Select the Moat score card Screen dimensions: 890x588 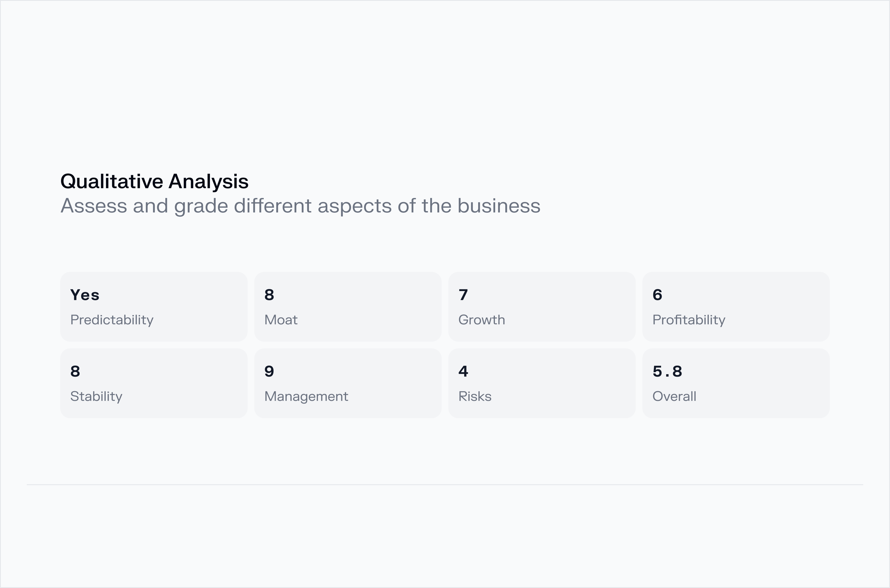tap(348, 307)
